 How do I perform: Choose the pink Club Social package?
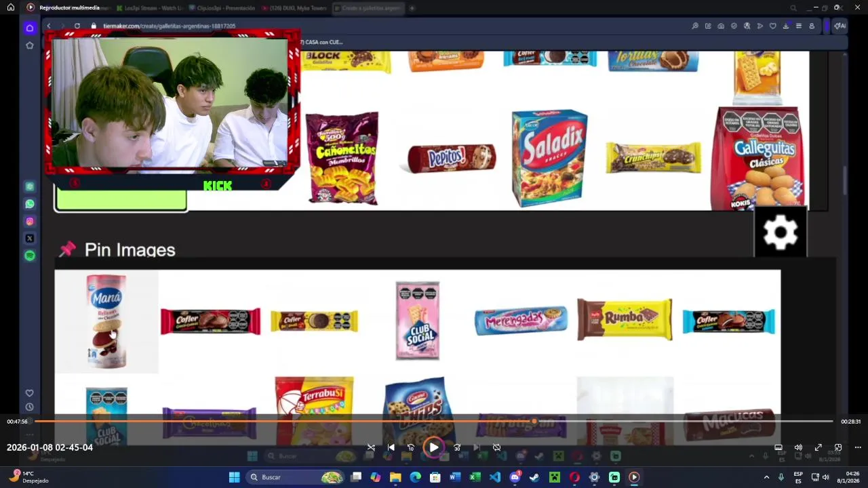(418, 321)
